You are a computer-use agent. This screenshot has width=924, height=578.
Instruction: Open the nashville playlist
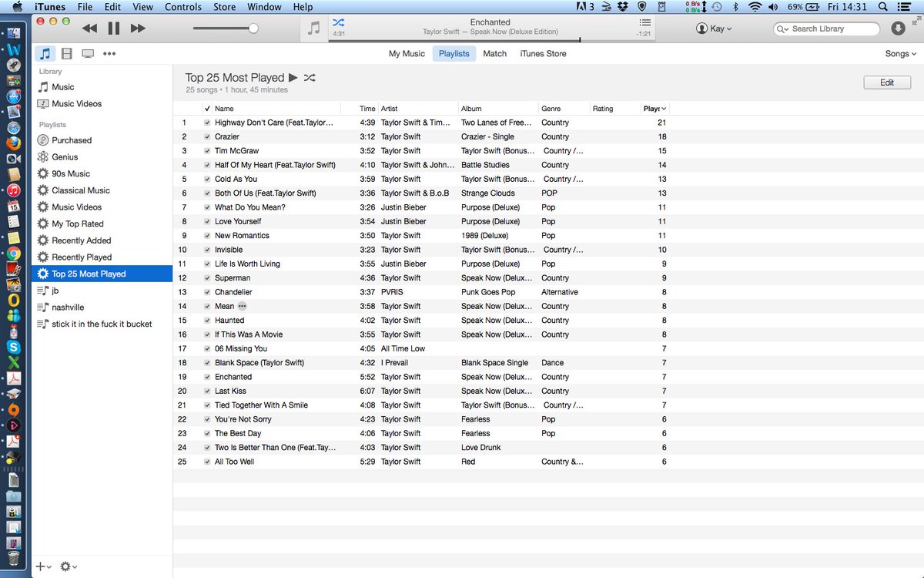[x=102, y=307]
